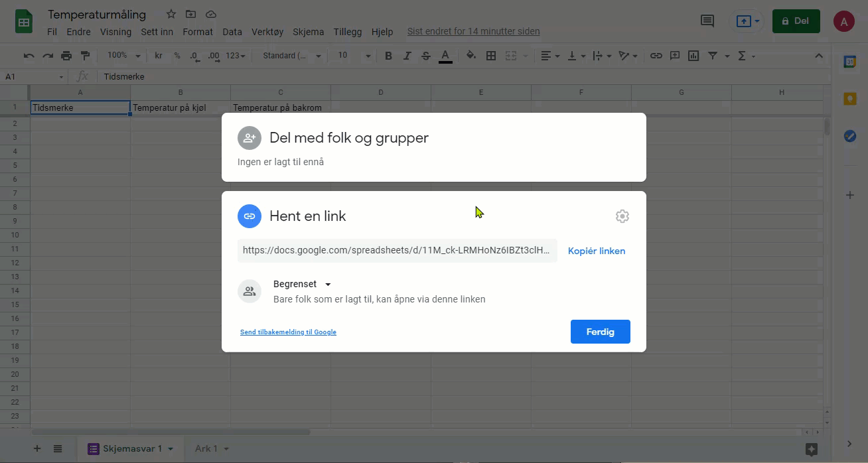This screenshot has width=868, height=463.
Task: Click the undo arrow
Action: (x=29, y=56)
